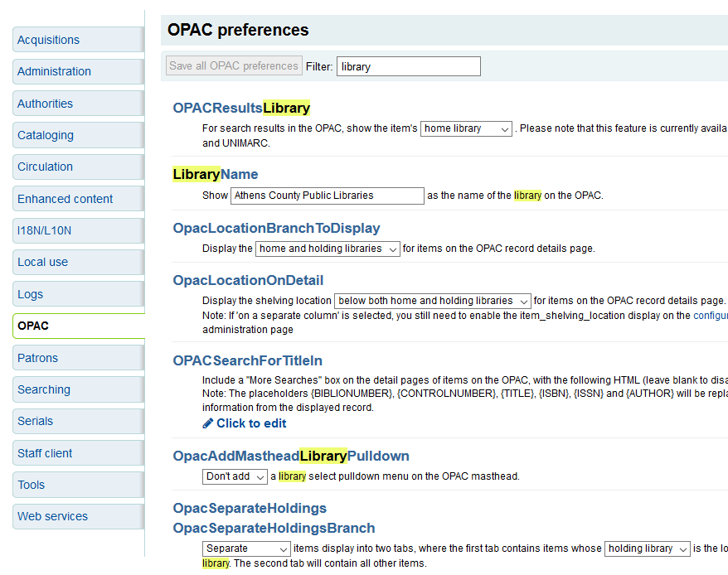
Task: Open the 'Don't add' library pulldown dropdown
Action: tap(235, 477)
